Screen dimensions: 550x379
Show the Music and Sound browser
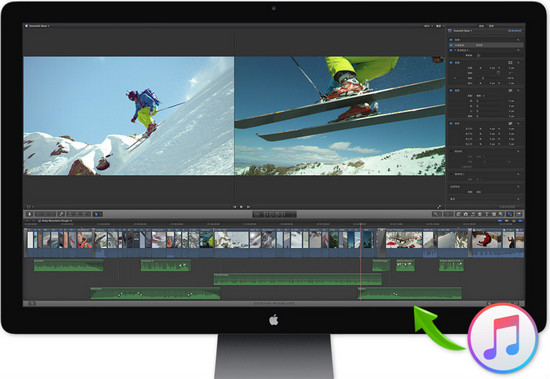click(473, 214)
